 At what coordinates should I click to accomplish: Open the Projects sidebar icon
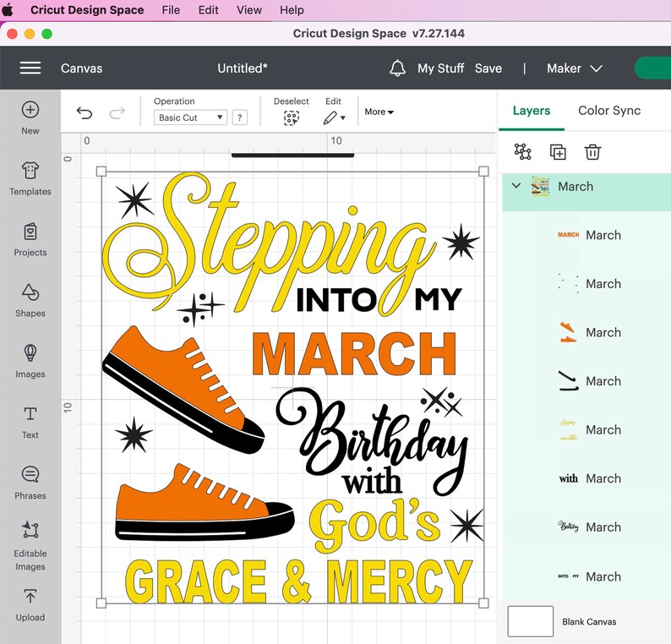point(30,232)
